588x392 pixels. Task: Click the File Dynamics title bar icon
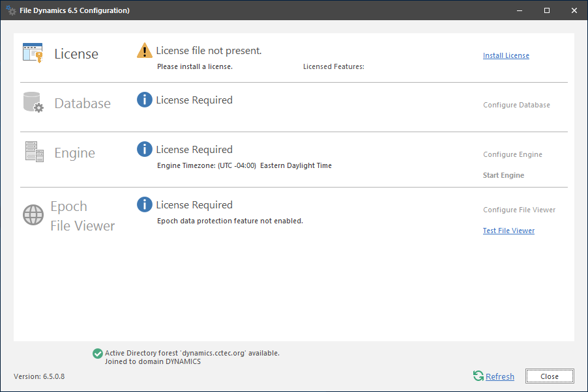[11, 10]
